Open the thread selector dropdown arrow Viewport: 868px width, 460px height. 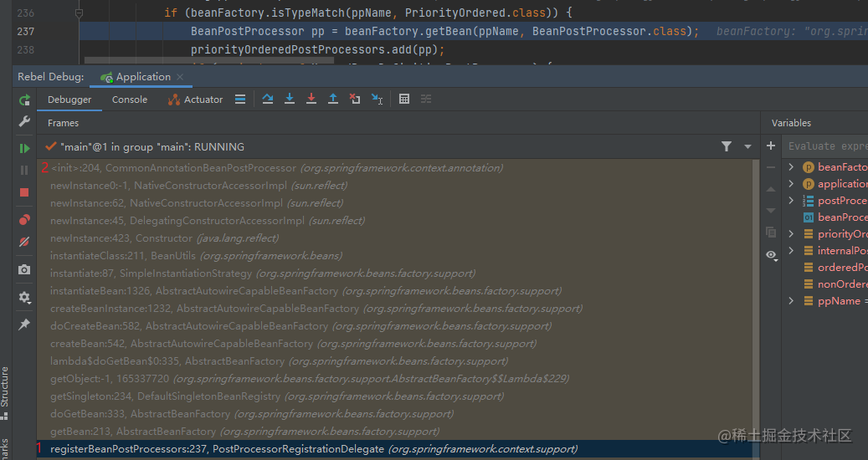(x=747, y=146)
